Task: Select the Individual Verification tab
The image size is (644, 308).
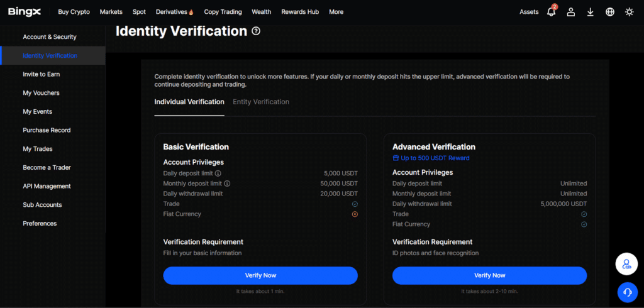Action: [x=189, y=102]
